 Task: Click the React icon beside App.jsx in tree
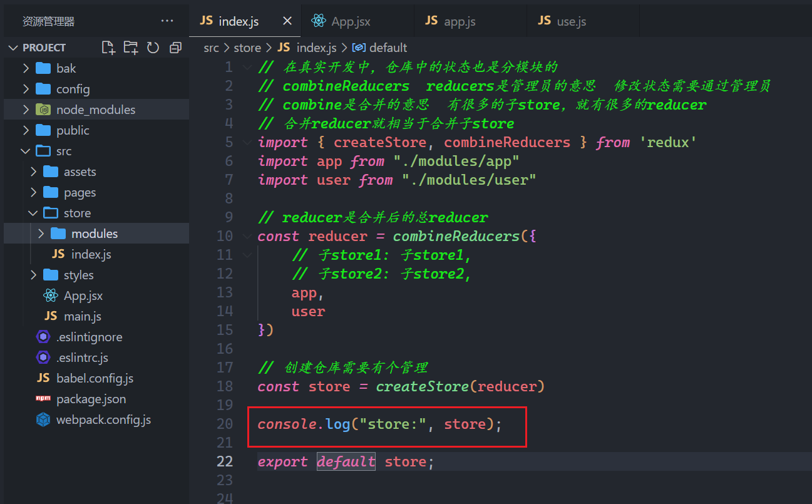point(51,296)
